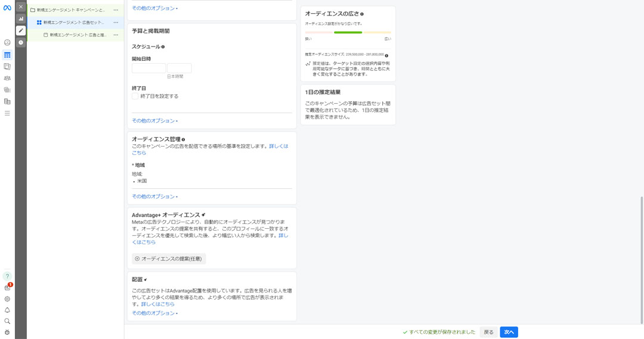Click 詳しくはこちら link in 配置 section
This screenshot has height=339, width=644.
coord(157,304)
